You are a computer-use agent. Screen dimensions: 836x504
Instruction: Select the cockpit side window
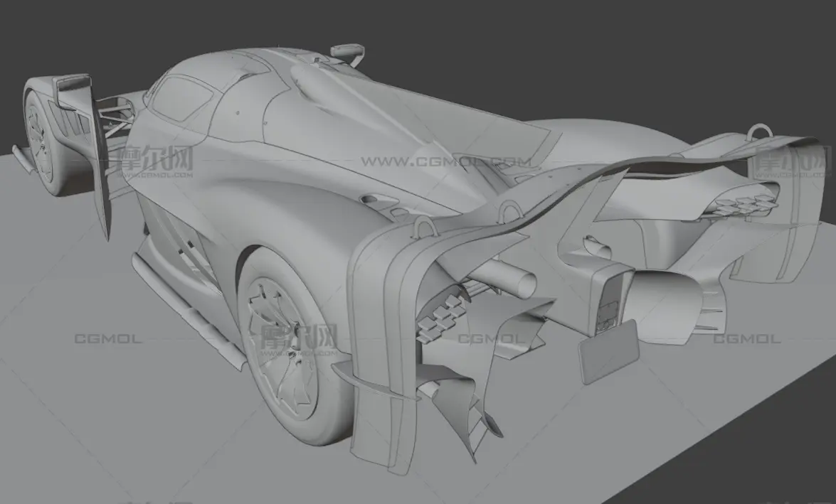(183, 99)
